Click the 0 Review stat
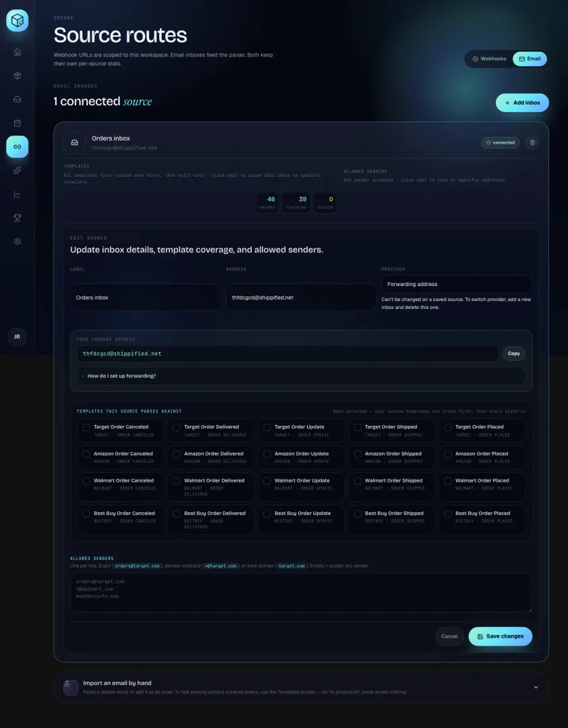This screenshot has width=568, height=728. (x=325, y=203)
